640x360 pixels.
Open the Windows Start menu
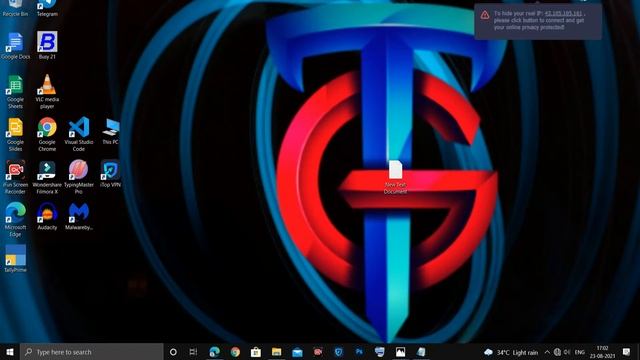(10, 352)
